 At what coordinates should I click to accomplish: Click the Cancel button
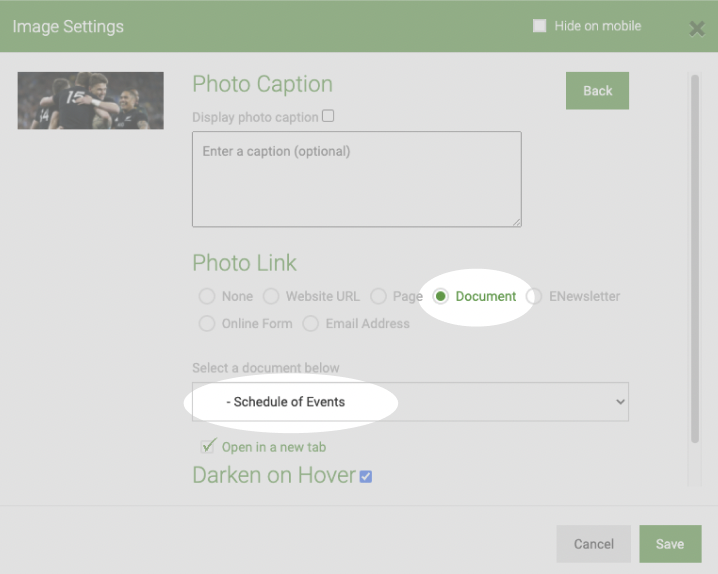pos(593,544)
